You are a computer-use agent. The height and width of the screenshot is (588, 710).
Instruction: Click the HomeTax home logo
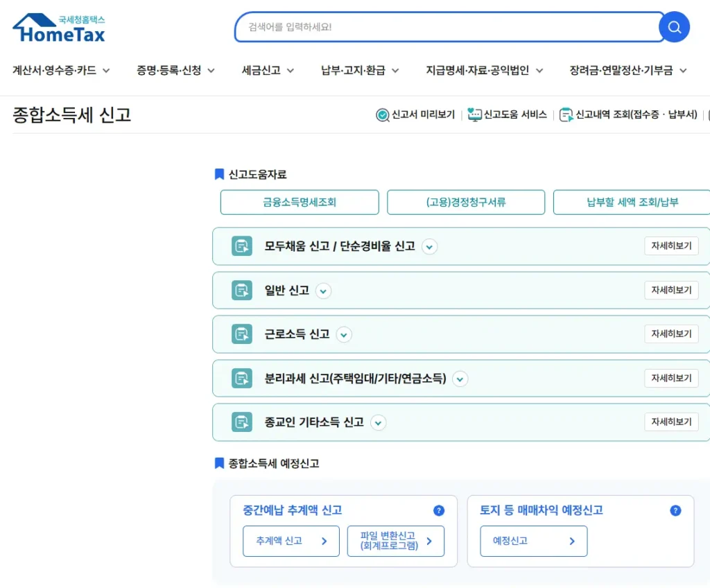[x=58, y=25]
